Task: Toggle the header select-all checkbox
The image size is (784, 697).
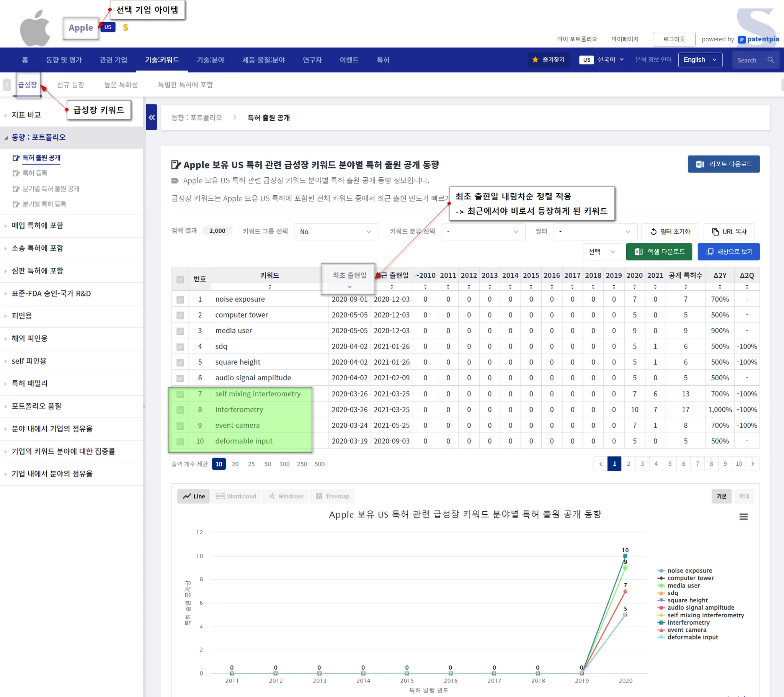Action: (x=180, y=280)
